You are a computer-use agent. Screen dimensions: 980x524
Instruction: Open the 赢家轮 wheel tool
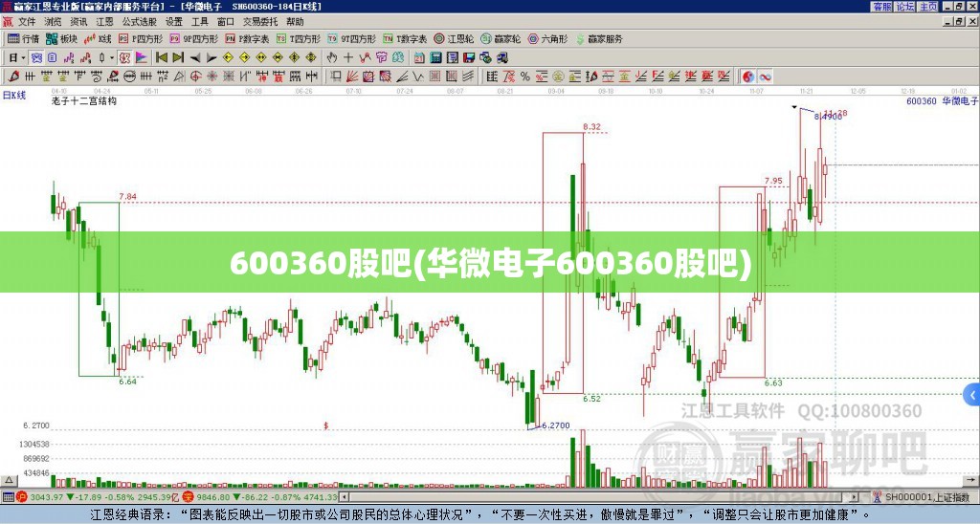(x=501, y=38)
